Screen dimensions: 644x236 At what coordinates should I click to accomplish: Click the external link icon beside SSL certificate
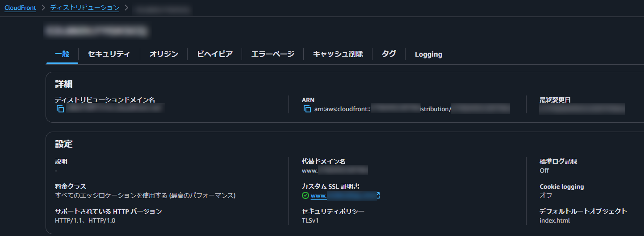tap(378, 195)
